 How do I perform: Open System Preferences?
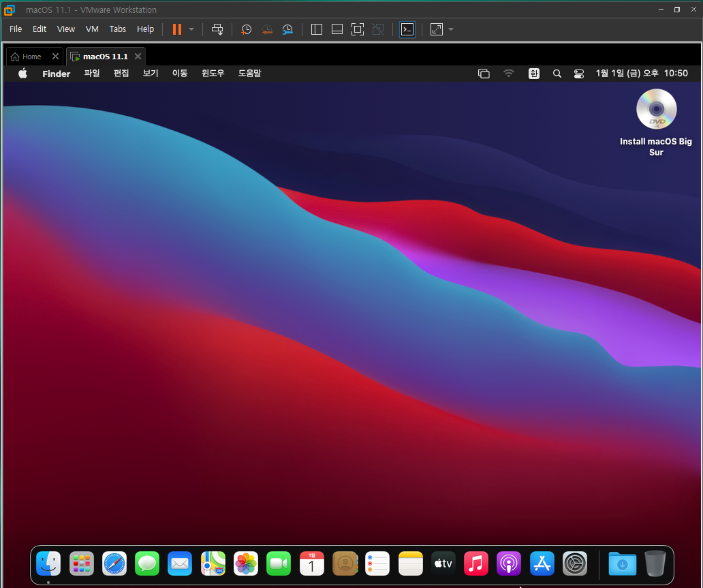575,563
